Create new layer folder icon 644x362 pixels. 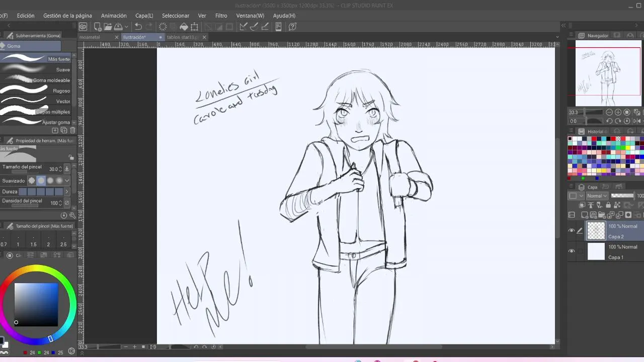pos(601,215)
